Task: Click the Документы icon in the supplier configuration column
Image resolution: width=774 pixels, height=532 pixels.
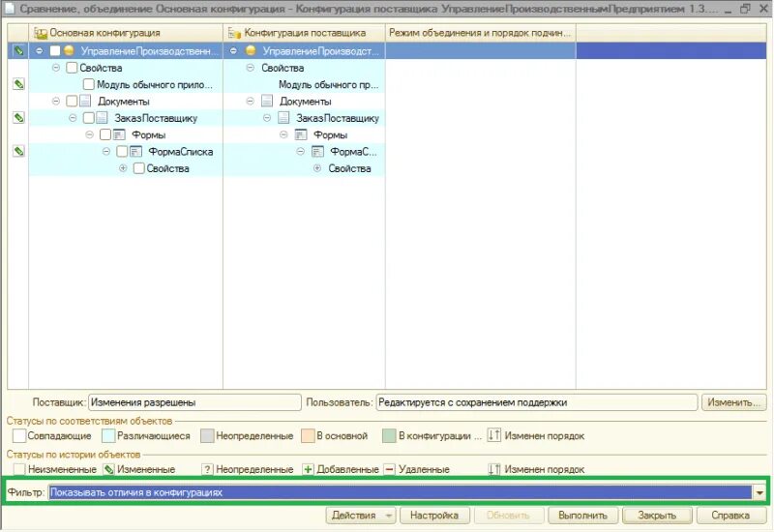Action: click(267, 102)
